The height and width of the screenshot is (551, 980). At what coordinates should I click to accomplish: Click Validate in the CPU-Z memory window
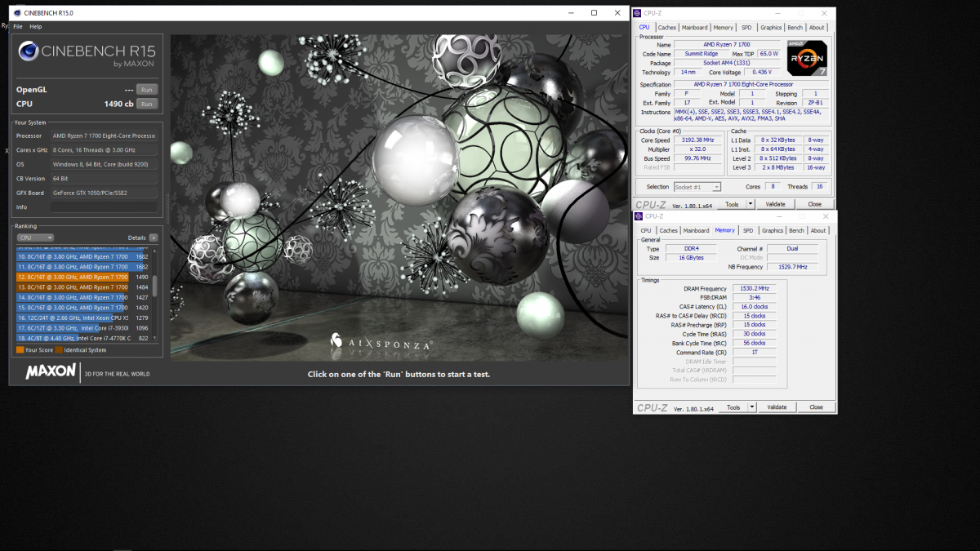[x=777, y=407]
